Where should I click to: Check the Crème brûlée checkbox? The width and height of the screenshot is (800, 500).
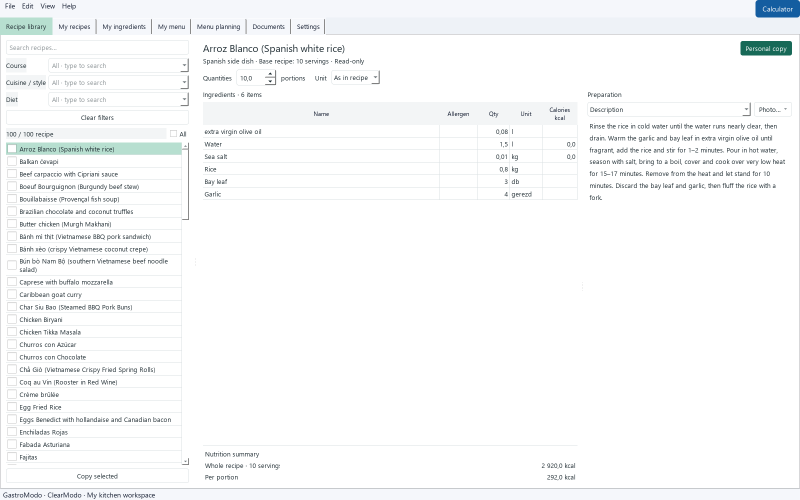[x=12, y=394]
